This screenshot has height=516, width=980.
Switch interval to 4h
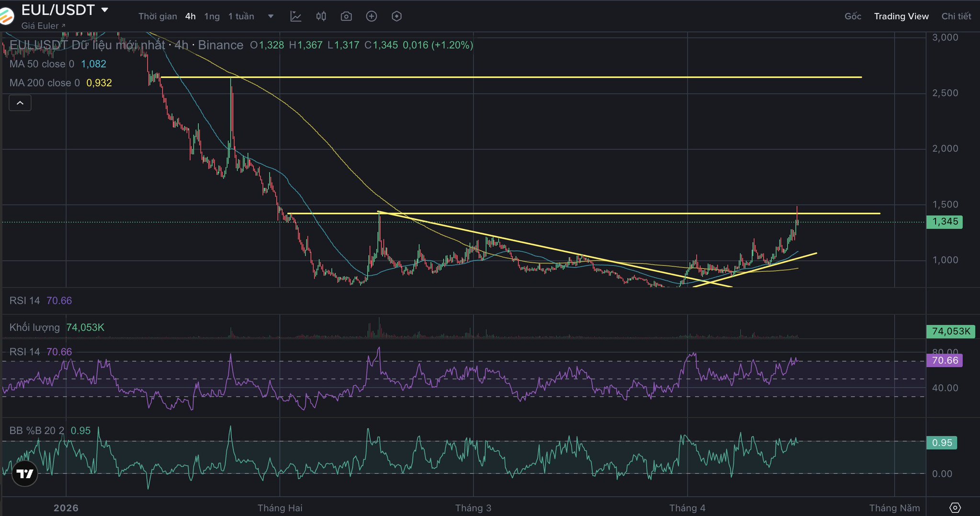(191, 16)
